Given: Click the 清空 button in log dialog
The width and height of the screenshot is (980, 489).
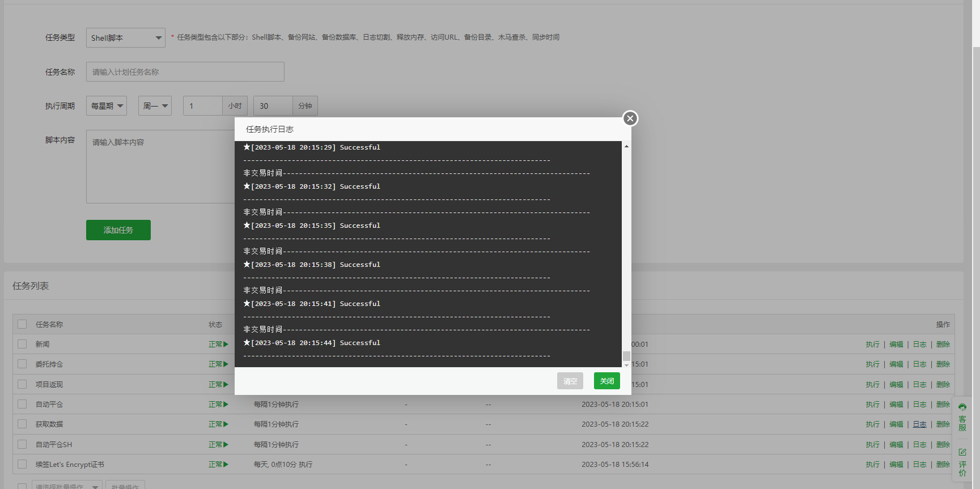Looking at the screenshot, I should coord(570,381).
